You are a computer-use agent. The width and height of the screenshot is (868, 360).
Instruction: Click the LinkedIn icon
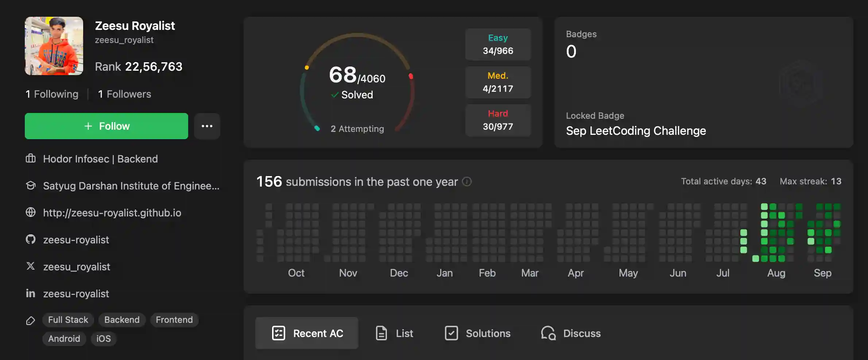[x=31, y=293]
